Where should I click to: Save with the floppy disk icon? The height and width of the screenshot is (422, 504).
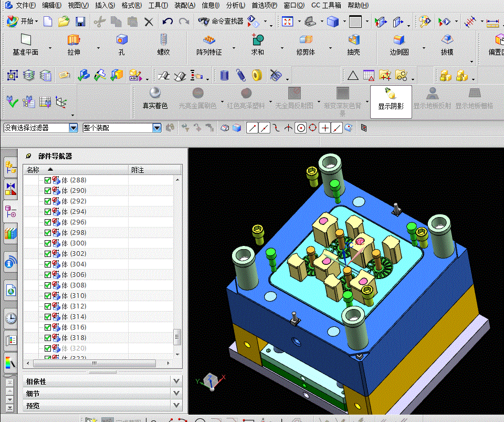coord(80,22)
